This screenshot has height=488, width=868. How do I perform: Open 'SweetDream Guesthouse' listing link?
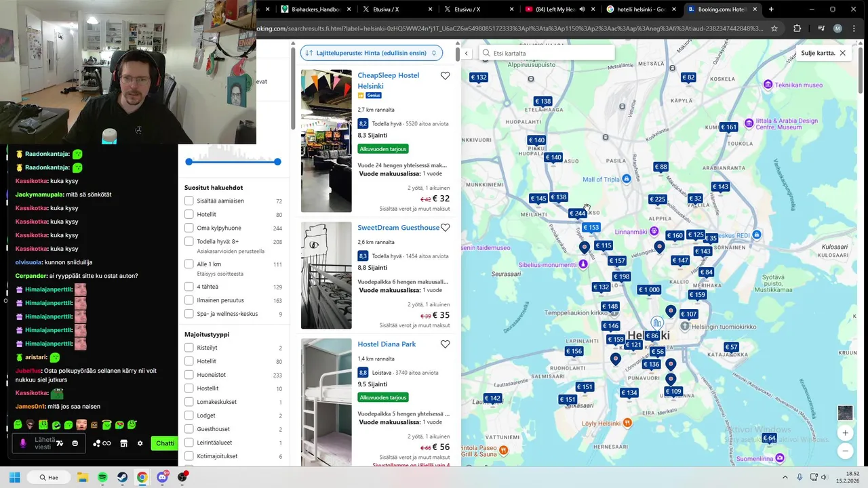[x=399, y=228]
